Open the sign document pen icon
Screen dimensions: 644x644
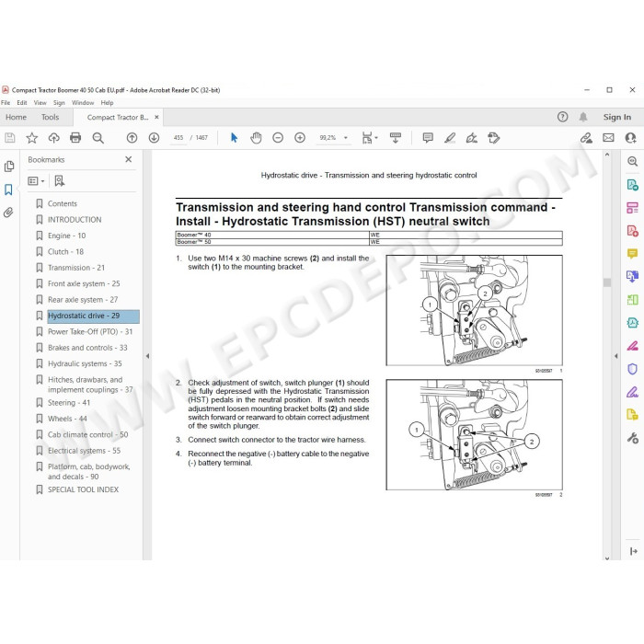pos(471,138)
